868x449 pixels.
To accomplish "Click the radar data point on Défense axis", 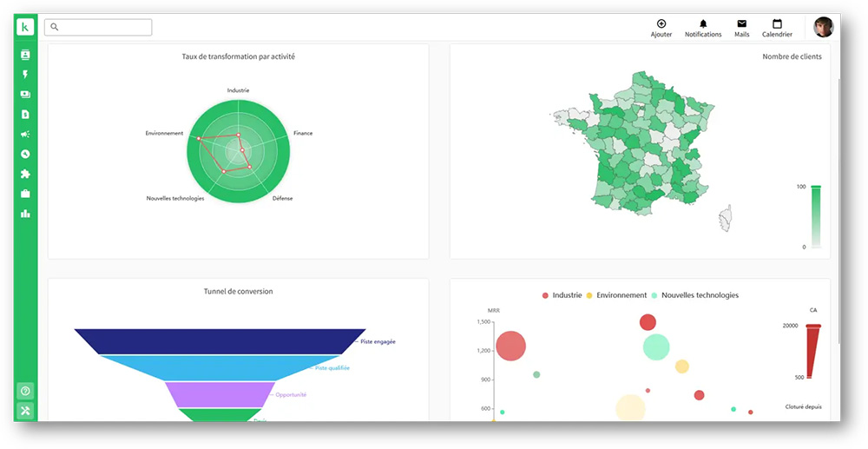I will tap(249, 167).
